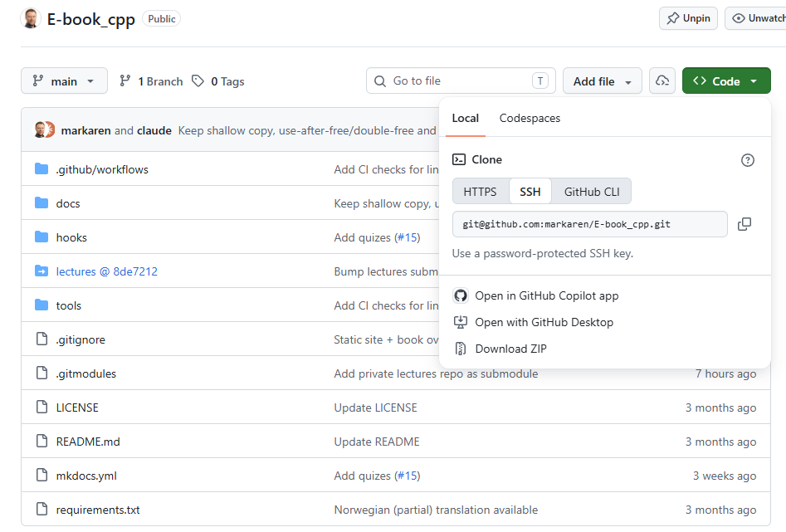The height and width of the screenshot is (532, 786).
Task: Open the Update LICENSE commit message
Action: click(x=375, y=408)
